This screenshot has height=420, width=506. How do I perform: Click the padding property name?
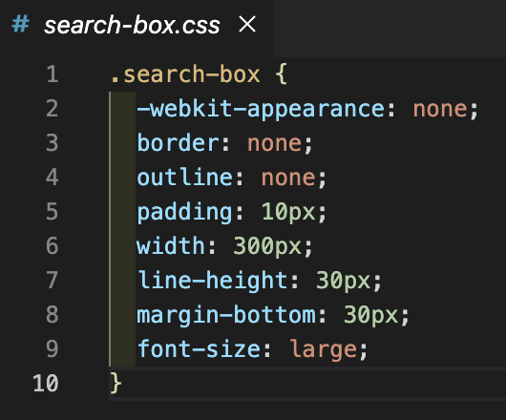tap(185, 213)
